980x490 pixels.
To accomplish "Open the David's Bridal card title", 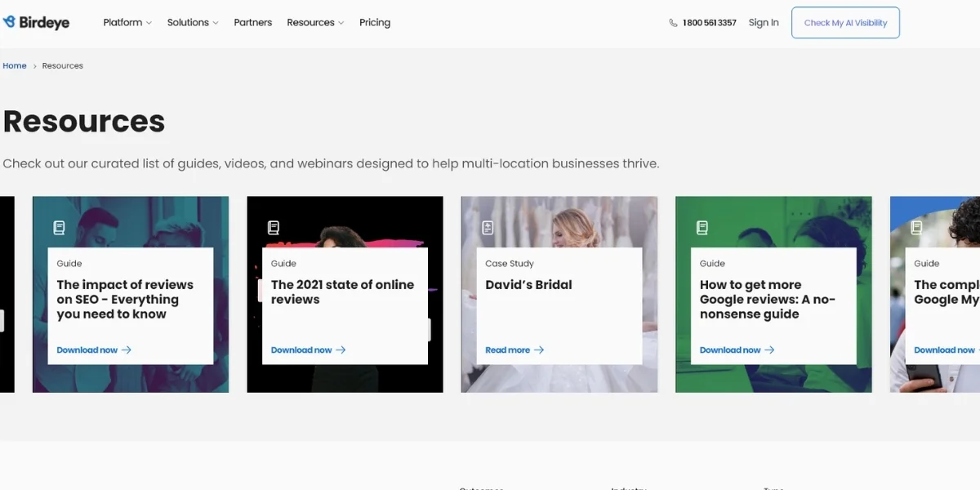I will coord(528,285).
